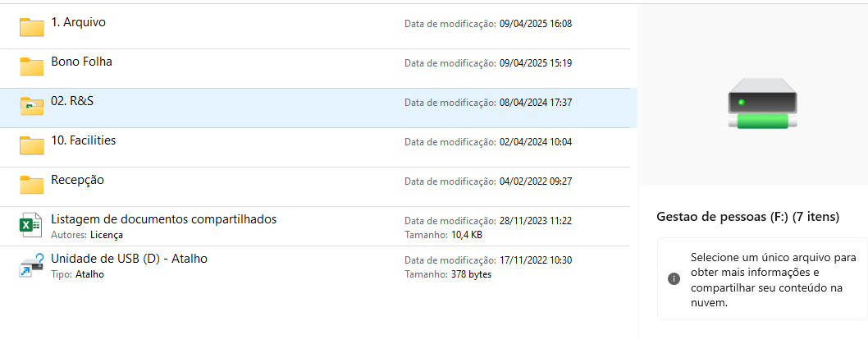Click the Gestao de pessoas (F:) title
The image size is (868, 340).
click(747, 217)
